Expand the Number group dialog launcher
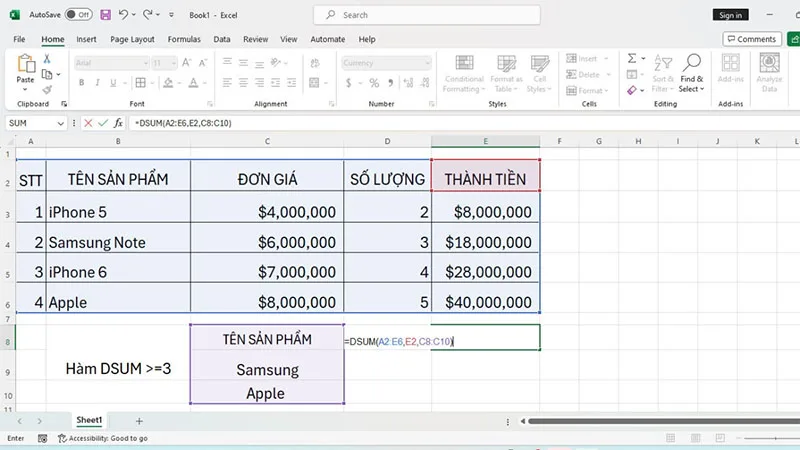This screenshot has height=450, width=800. [x=432, y=104]
